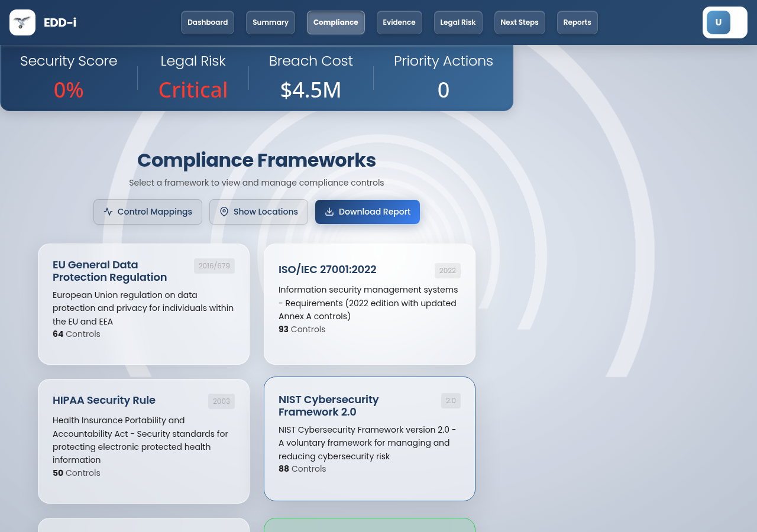This screenshot has width=757, height=532.
Task: Select the EU General Data Protection Regulation framework
Action: [x=143, y=304]
